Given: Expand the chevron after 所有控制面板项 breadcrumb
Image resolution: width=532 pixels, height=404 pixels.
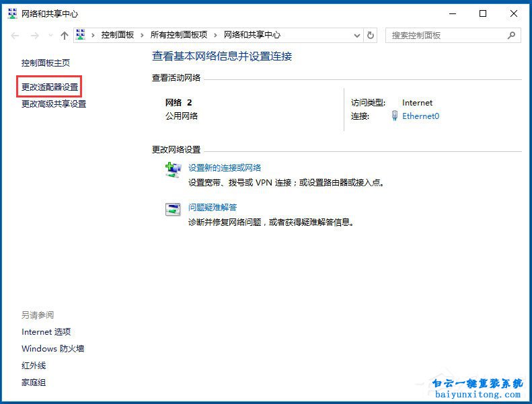Looking at the screenshot, I should tap(215, 35).
